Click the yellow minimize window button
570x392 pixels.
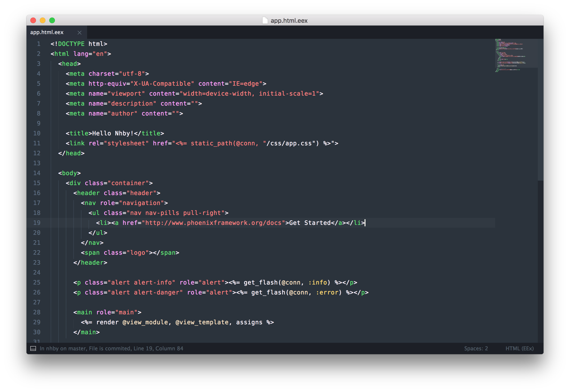pyautogui.click(x=43, y=20)
